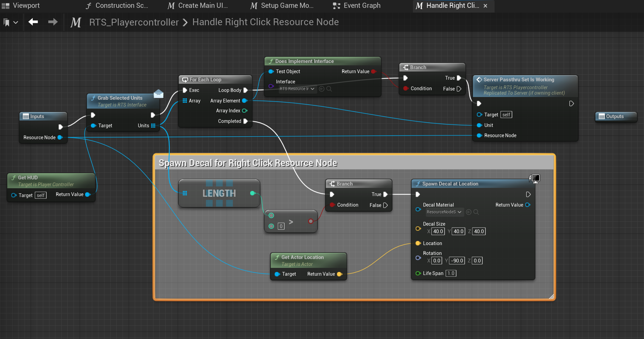The width and height of the screenshot is (644, 339).
Task: Select the Inputs node header
Action: [x=43, y=116]
